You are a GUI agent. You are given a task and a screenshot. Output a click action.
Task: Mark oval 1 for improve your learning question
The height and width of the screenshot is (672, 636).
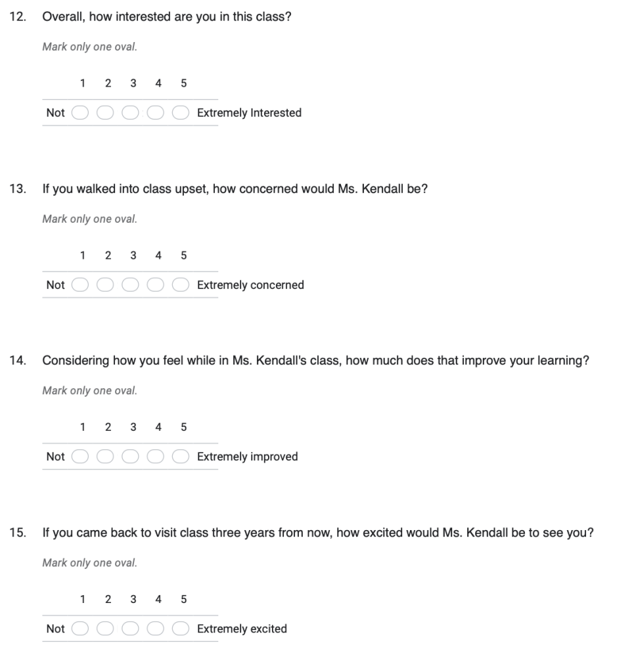click(80, 457)
